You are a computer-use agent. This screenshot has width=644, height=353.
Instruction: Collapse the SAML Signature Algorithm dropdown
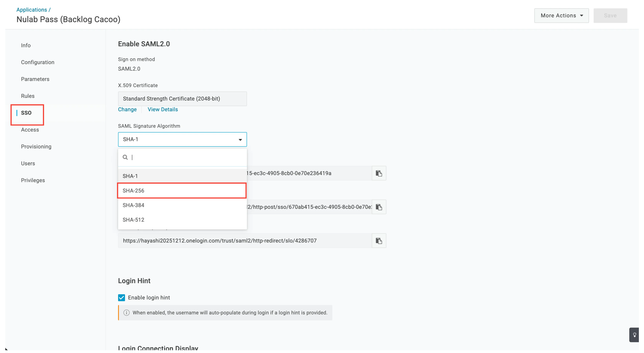(x=182, y=139)
